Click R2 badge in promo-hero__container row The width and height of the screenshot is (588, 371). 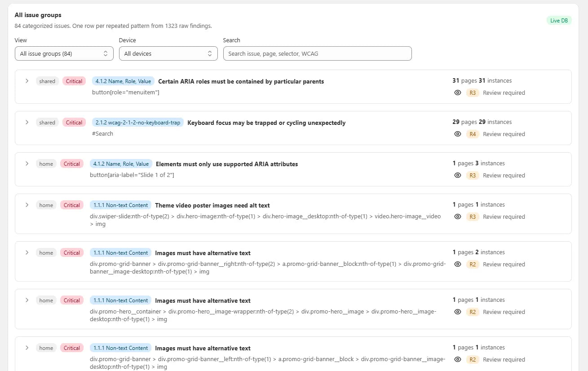tap(473, 312)
